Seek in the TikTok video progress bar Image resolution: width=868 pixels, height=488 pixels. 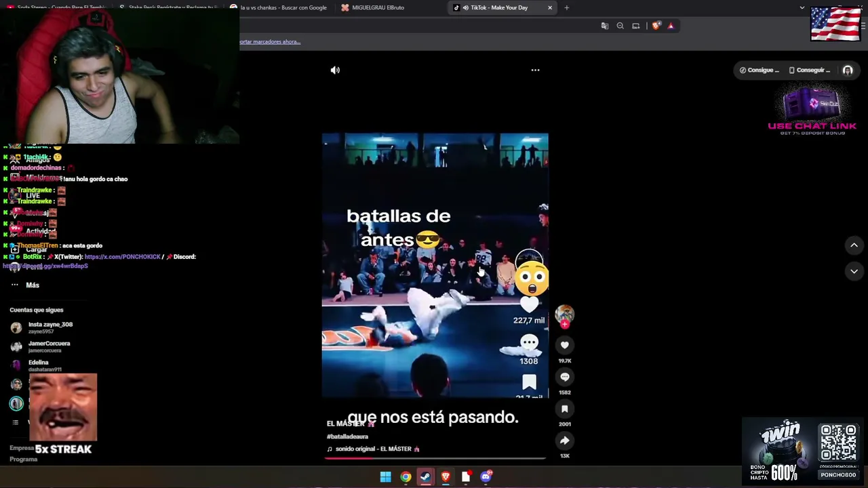coord(435,458)
